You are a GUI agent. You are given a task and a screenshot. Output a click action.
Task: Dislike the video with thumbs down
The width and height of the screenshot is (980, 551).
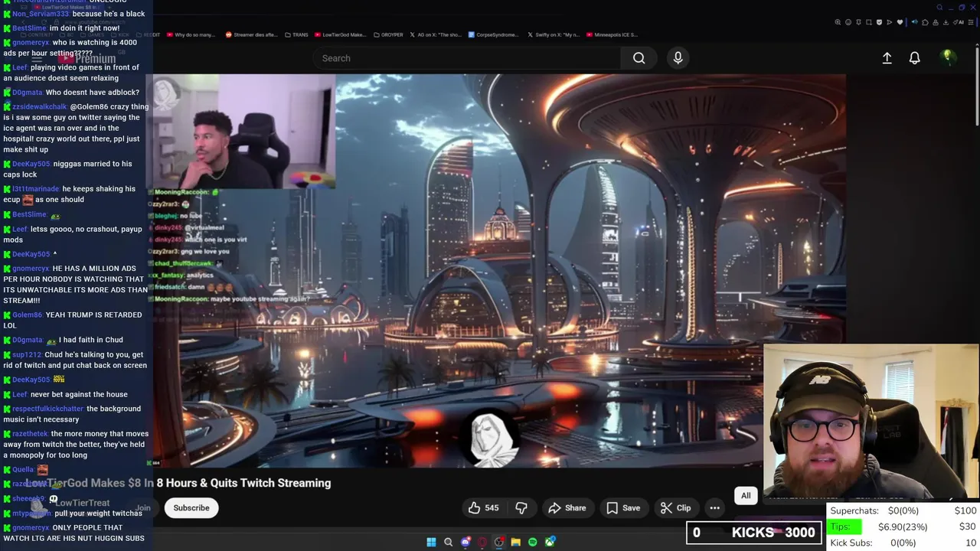click(521, 507)
